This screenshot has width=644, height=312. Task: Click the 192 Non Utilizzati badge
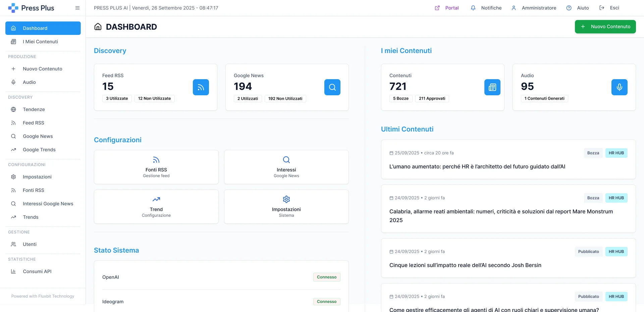(x=285, y=99)
